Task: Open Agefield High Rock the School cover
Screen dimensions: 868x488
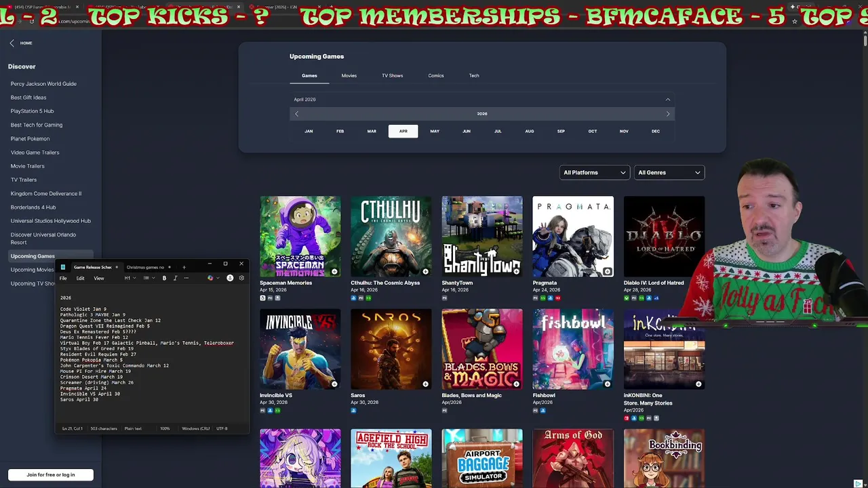Action: [x=391, y=458]
